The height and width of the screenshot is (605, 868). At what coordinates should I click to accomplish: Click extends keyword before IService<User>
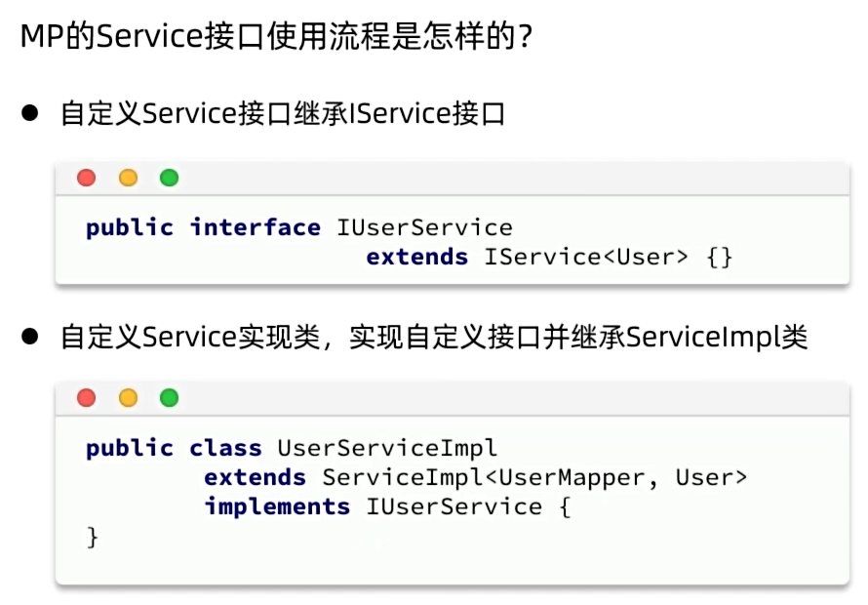416,257
